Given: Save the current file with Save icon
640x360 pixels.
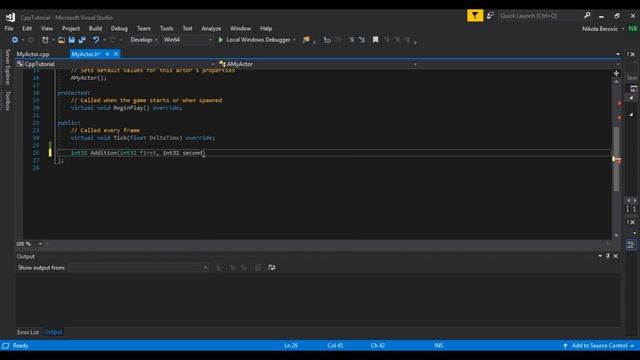Looking at the screenshot, I should point(72,40).
